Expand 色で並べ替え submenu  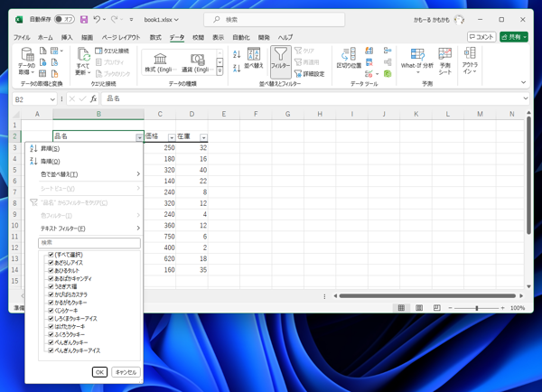pos(138,174)
